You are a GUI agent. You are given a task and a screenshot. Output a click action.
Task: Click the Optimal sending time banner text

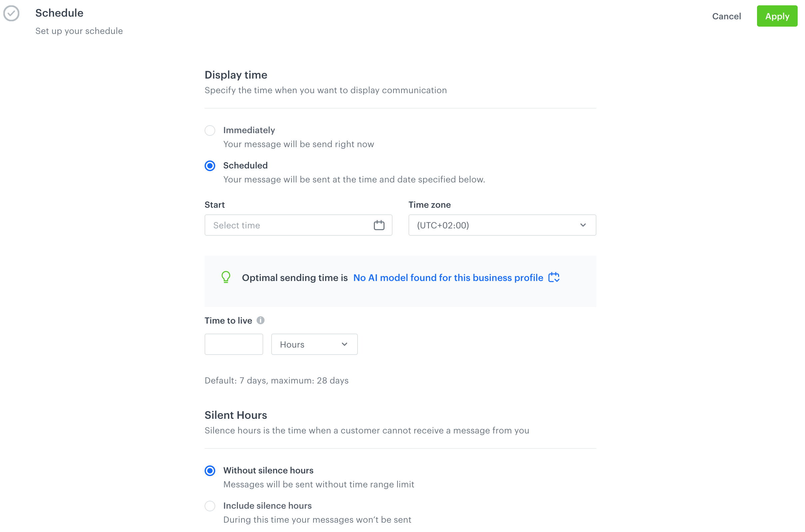295,278
